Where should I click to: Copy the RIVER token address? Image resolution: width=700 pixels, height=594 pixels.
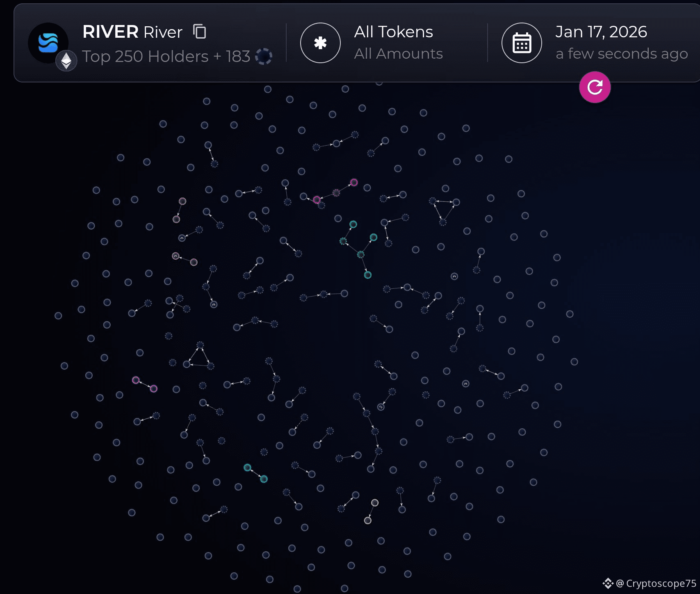(x=200, y=32)
